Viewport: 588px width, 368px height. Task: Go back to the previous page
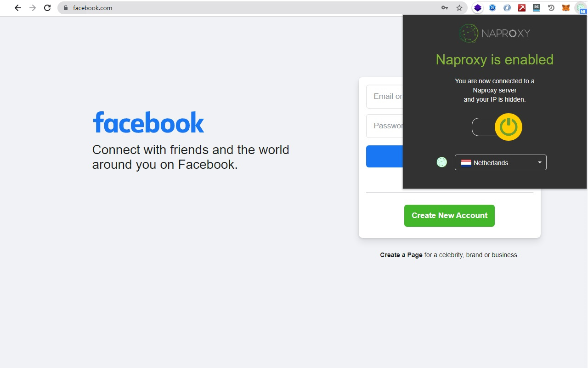click(x=18, y=8)
